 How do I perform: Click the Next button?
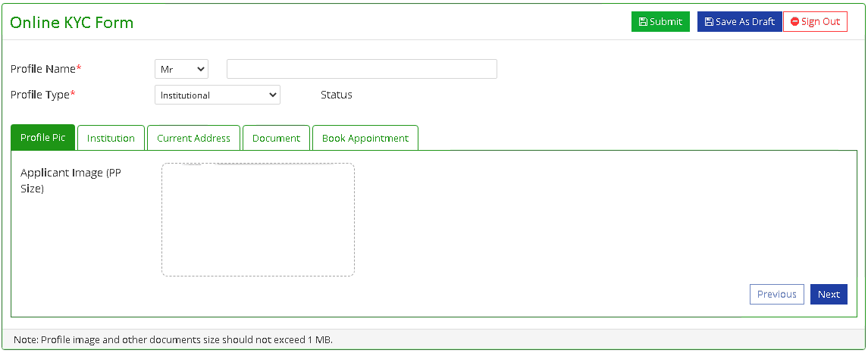[x=829, y=295]
